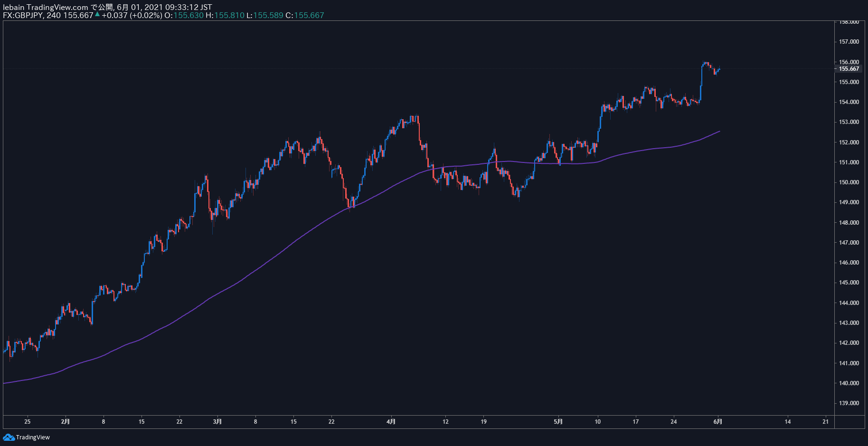The height and width of the screenshot is (446, 868).
Task: Click the 145.000 price axis label
Action: point(849,283)
